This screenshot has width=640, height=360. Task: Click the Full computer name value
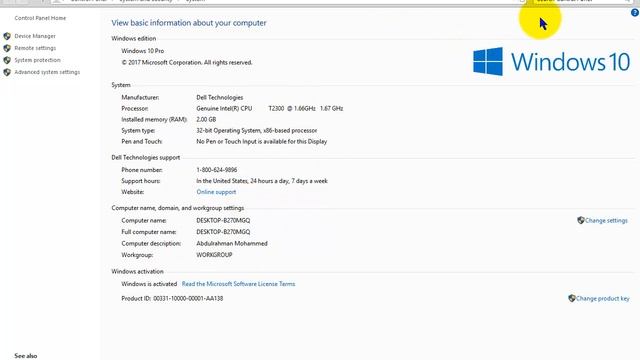pyautogui.click(x=223, y=232)
